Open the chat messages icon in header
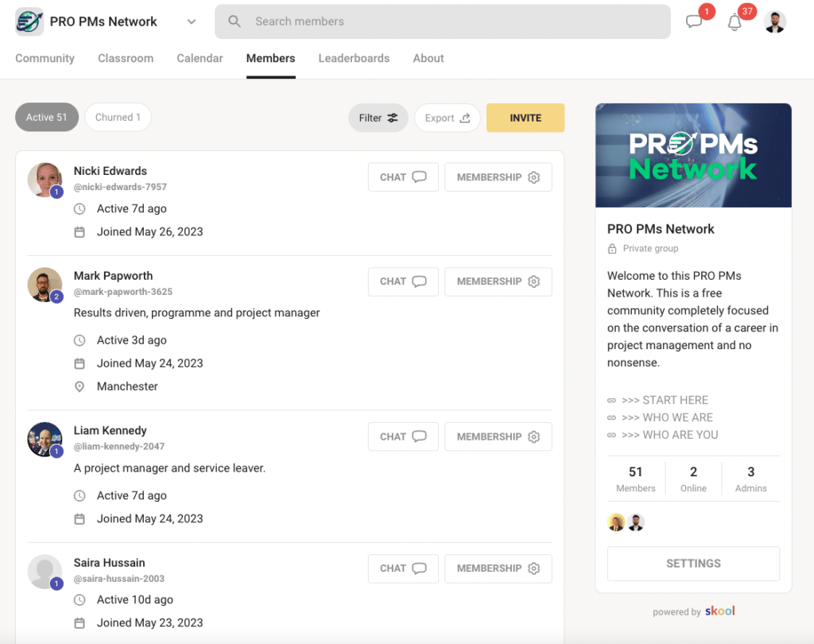Viewport: 814px width, 644px height. 693,21
